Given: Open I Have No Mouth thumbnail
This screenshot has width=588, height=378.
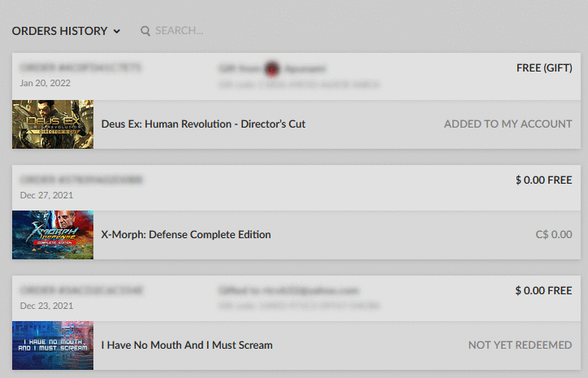Looking at the screenshot, I should coord(53,345).
